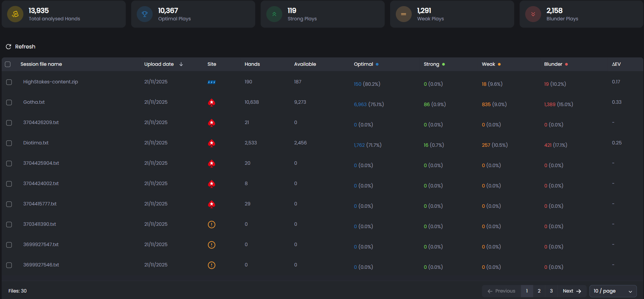Click the PokerStars icon for 3704426209.txt

pyautogui.click(x=212, y=123)
